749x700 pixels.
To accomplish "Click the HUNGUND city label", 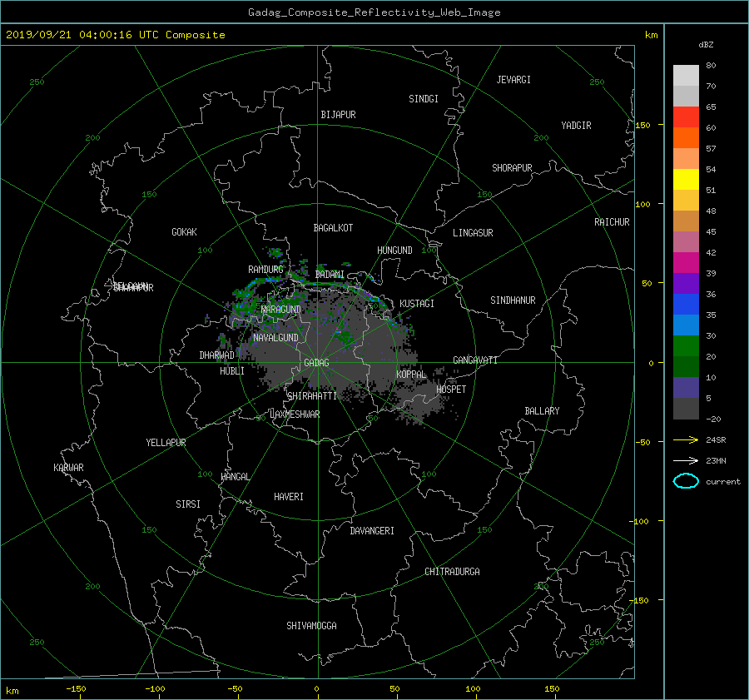I will point(394,251).
